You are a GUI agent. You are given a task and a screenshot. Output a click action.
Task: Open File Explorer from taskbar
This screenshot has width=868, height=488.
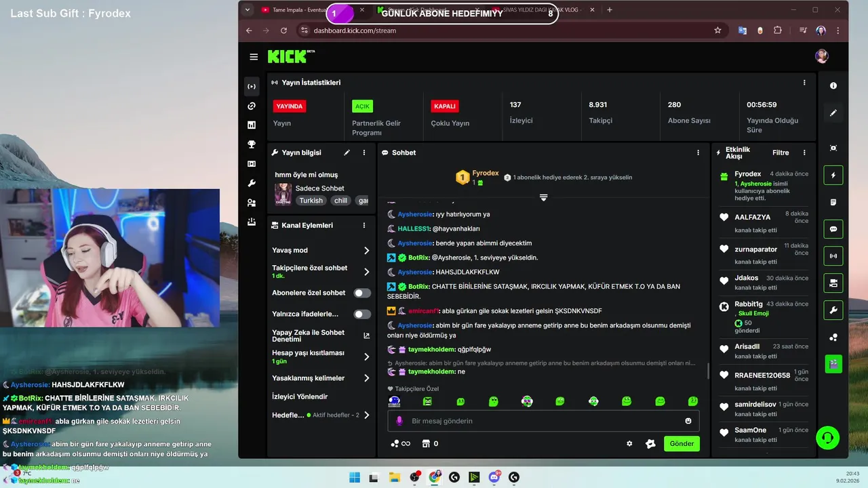[394, 477]
